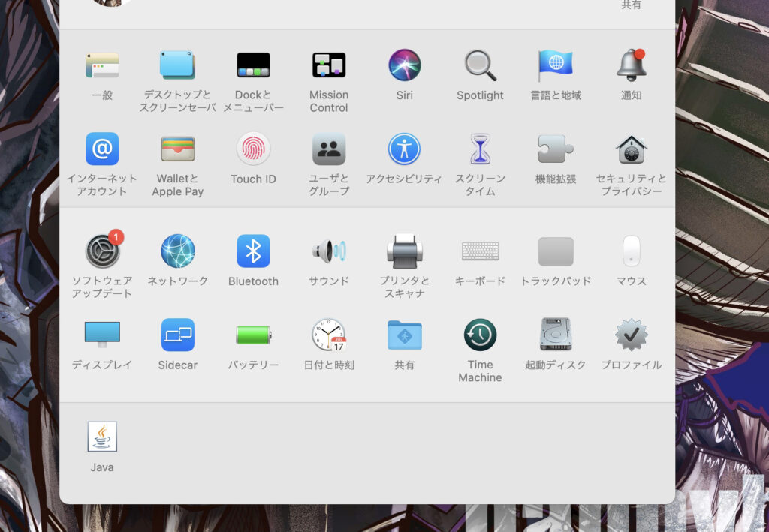
Task: Open the Dockとメニューバー pane
Action: [x=253, y=65]
